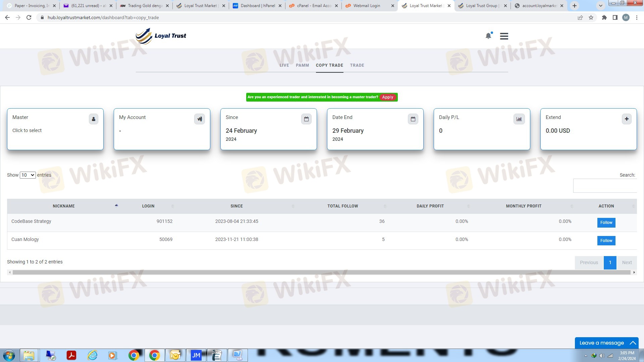
Task: Close the Trading Gold browser tab
Action: coord(167,6)
